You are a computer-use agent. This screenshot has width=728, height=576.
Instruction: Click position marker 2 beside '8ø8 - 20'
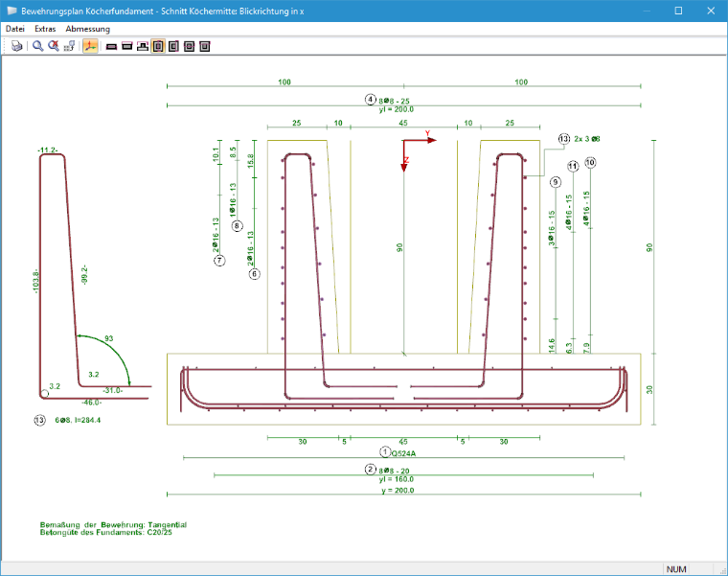click(370, 470)
